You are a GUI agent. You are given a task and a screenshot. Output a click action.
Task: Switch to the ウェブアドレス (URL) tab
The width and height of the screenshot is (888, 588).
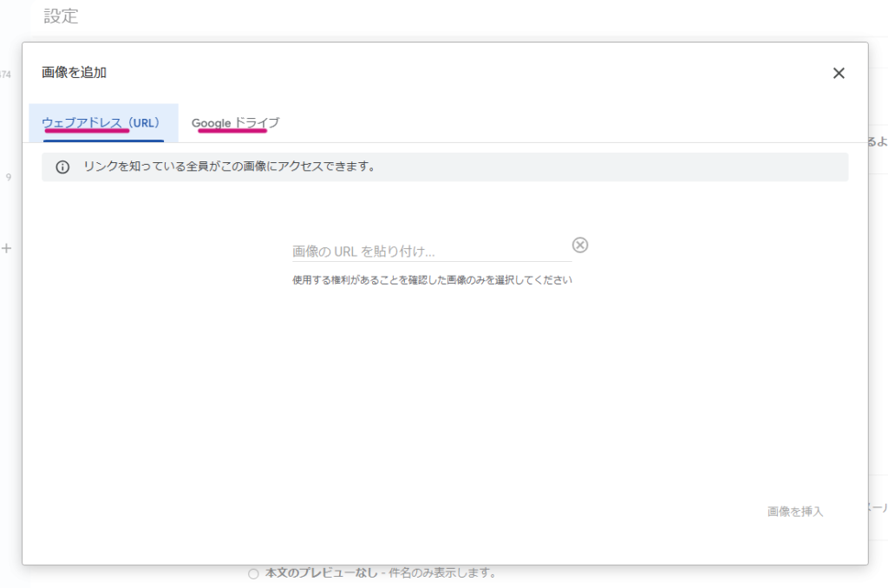pyautogui.click(x=103, y=123)
